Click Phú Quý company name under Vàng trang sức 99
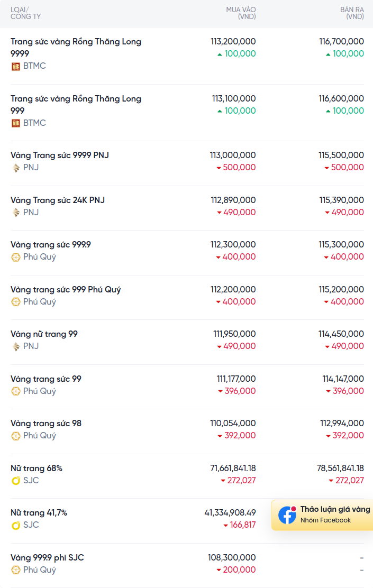This screenshot has height=588, width=373. point(39,391)
